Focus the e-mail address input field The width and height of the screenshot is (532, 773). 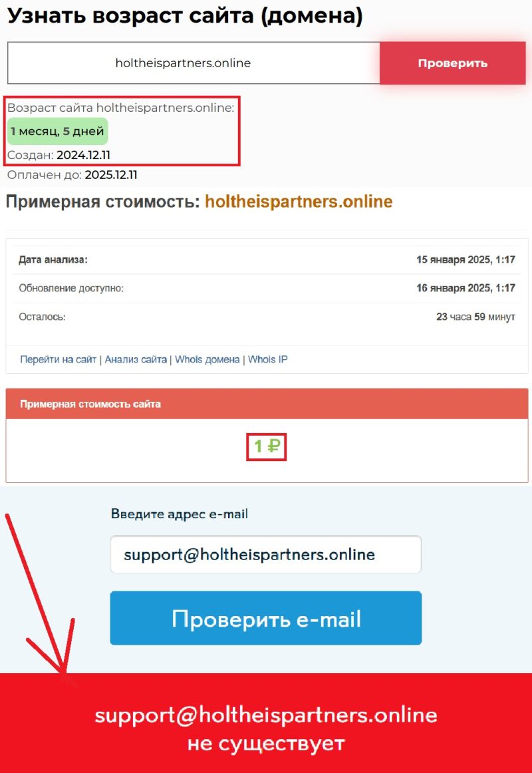266,555
